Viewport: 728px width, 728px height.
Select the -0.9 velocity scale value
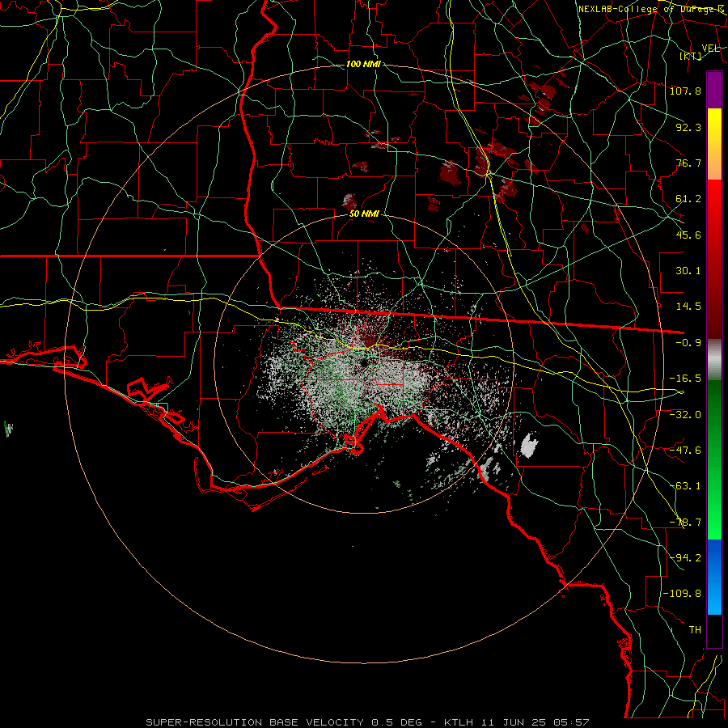tap(688, 342)
